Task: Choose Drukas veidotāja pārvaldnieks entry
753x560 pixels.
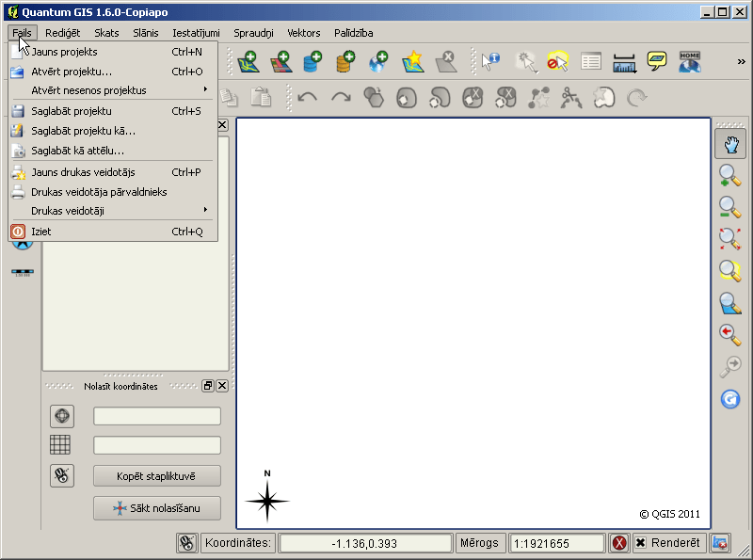Action: (113, 192)
